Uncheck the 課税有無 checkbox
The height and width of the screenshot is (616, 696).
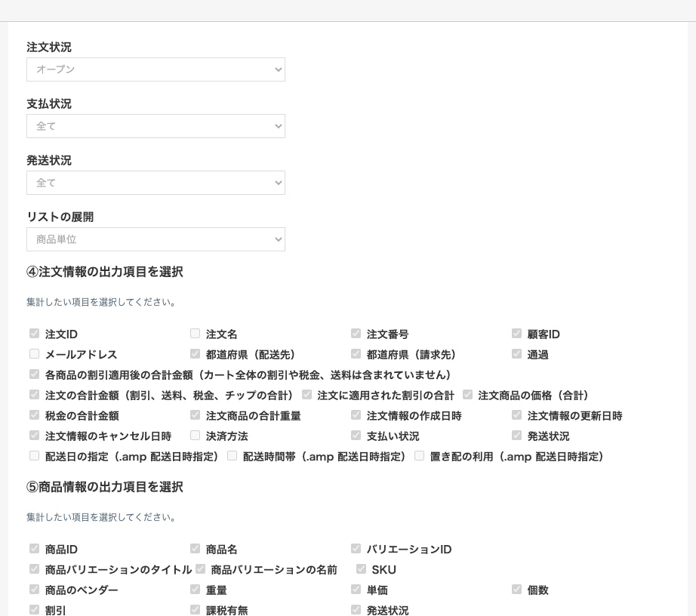point(195,610)
